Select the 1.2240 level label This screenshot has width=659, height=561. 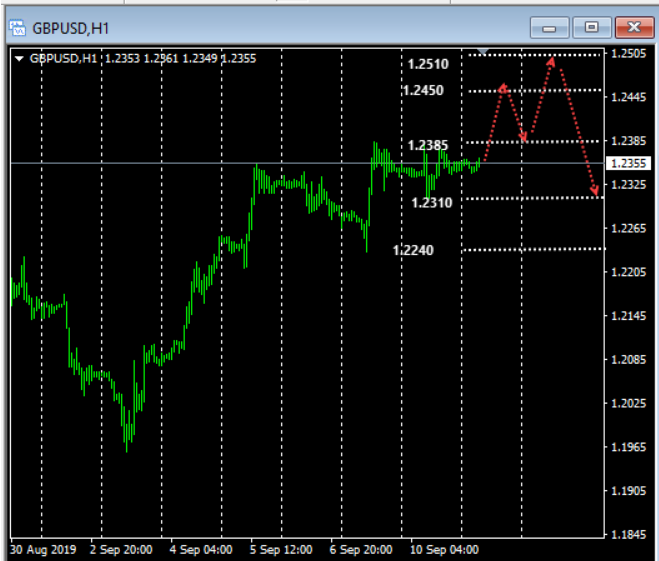tap(413, 250)
